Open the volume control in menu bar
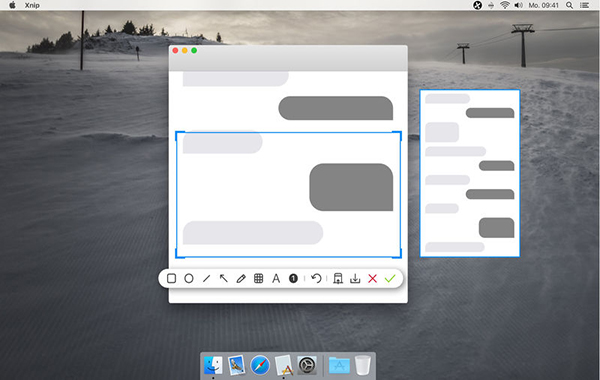 pyautogui.click(x=518, y=5)
